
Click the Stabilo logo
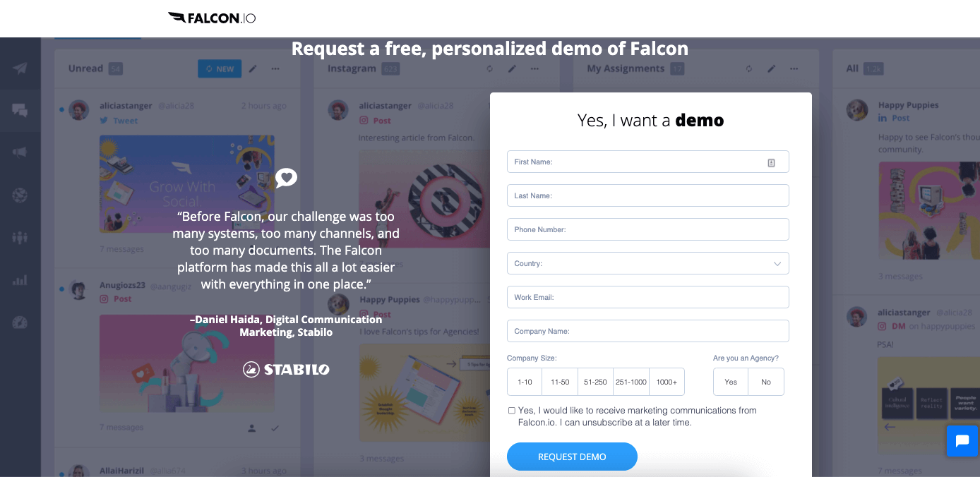286,369
